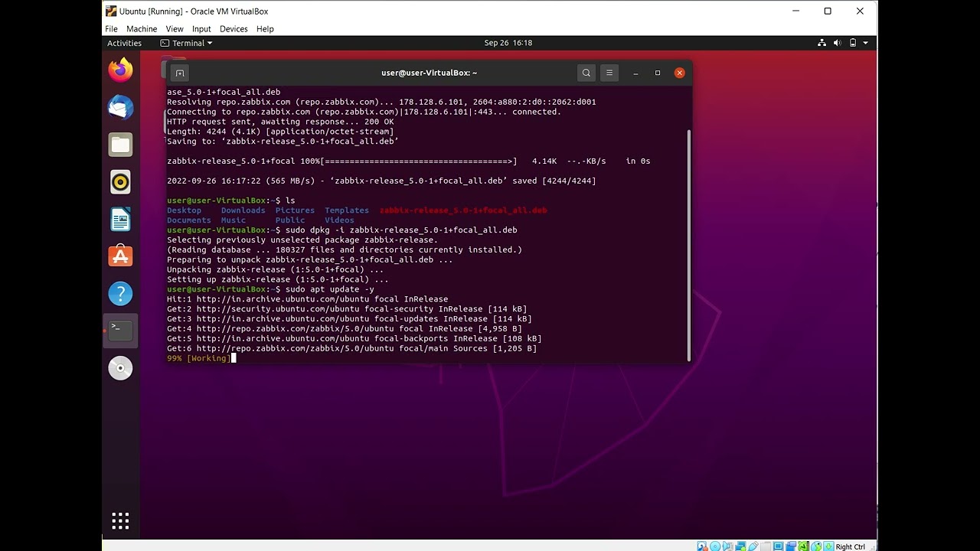Expand the Terminal app menu in top bar

coord(186,43)
